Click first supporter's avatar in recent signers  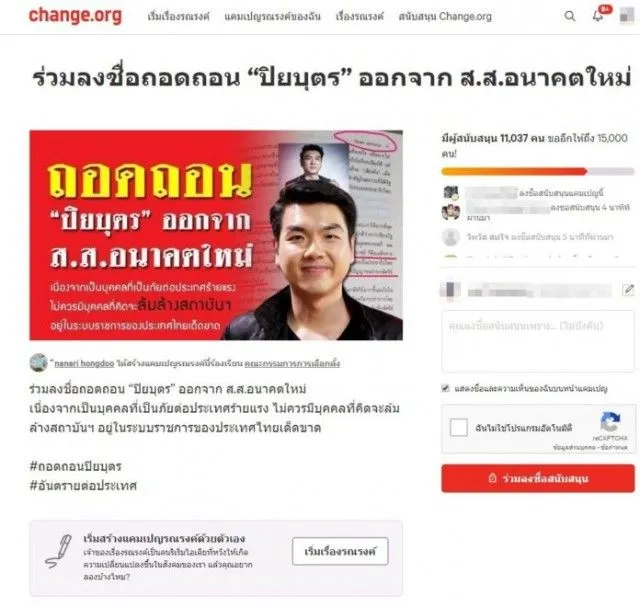click(x=451, y=193)
